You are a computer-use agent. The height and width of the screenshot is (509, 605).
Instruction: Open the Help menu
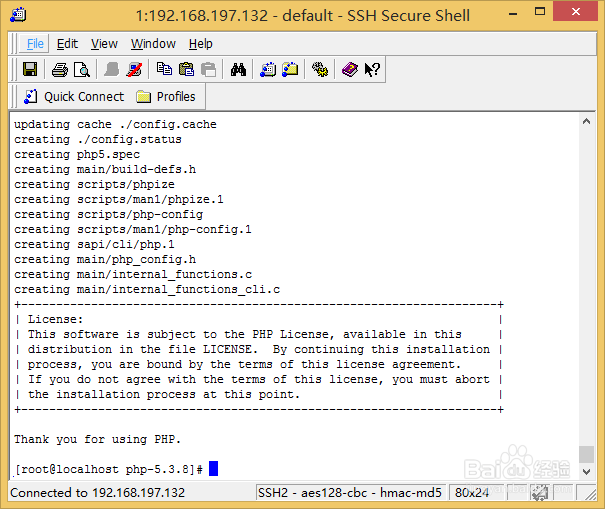pos(201,44)
